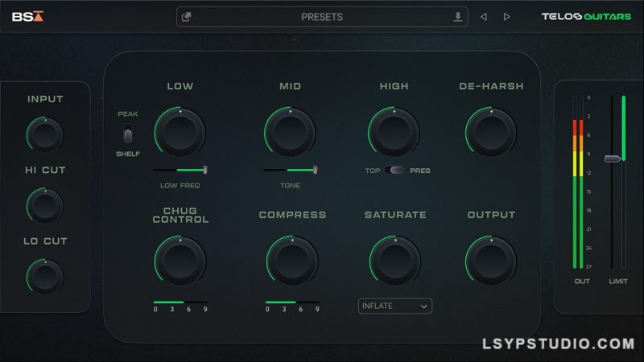
Task: Click the LOW FREQ slider
Action: (x=180, y=170)
